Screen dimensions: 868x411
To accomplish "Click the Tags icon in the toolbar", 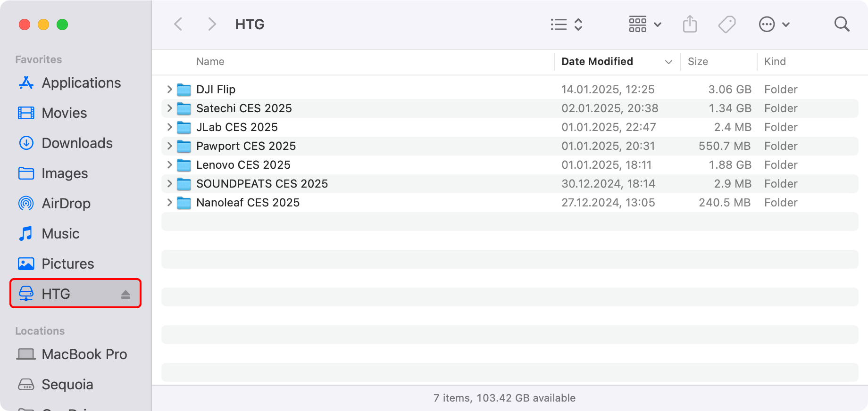I will (726, 24).
